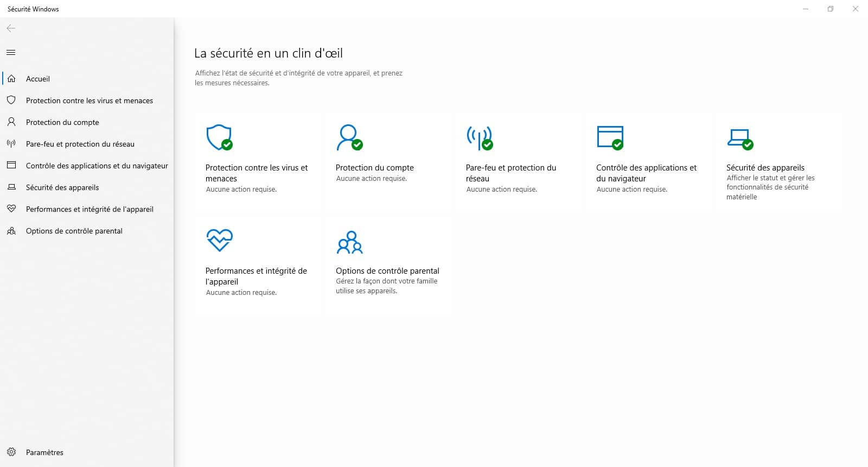Open Contrôle des applications et du navigateur sidebar item
The image size is (868, 467).
point(87,166)
